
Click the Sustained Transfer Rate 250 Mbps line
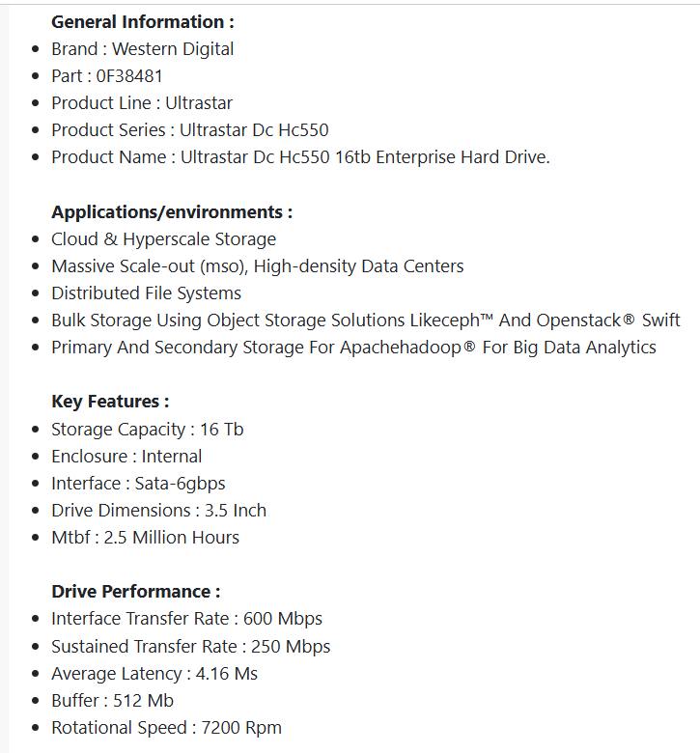tap(190, 646)
